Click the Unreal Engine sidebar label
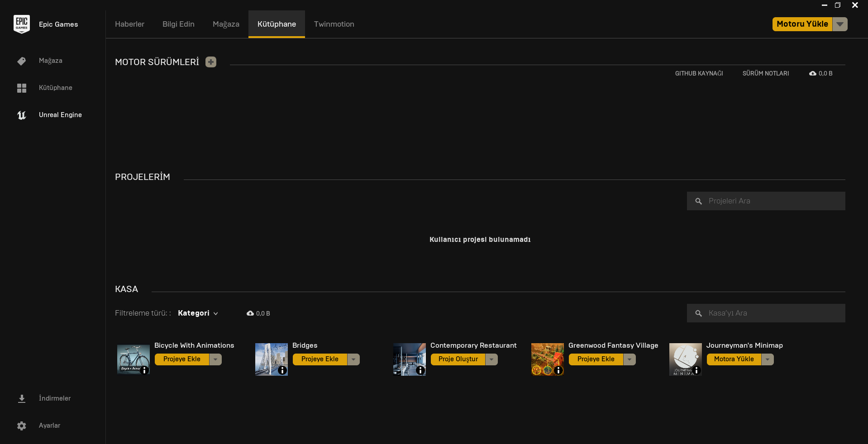Screen dimensions: 868x444 [60, 115]
